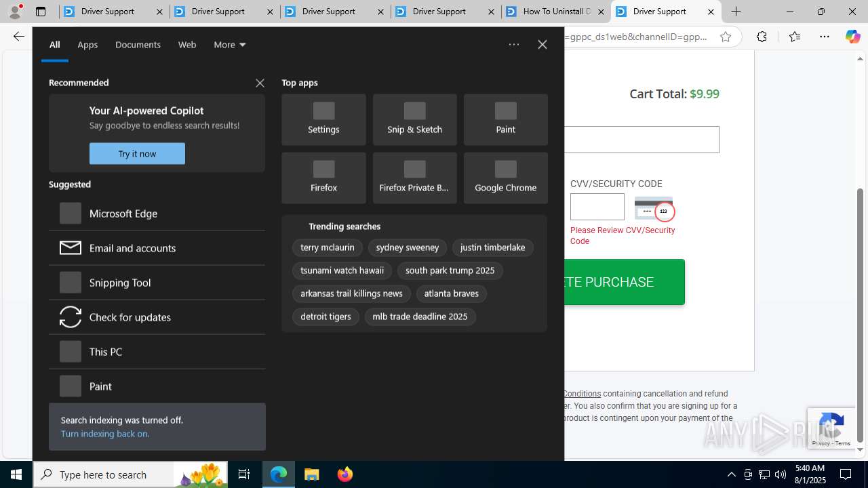The height and width of the screenshot is (488, 868).
Task: Click the Windows Start button
Action: pos(16,474)
